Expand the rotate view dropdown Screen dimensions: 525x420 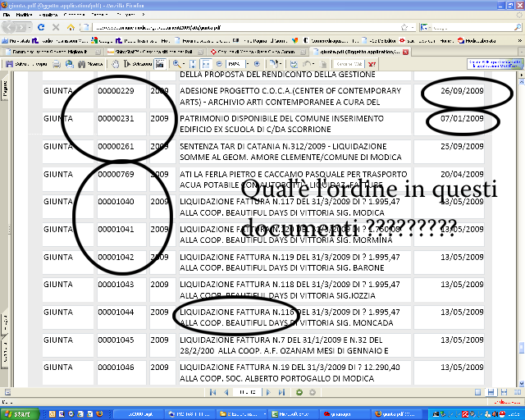point(281,64)
